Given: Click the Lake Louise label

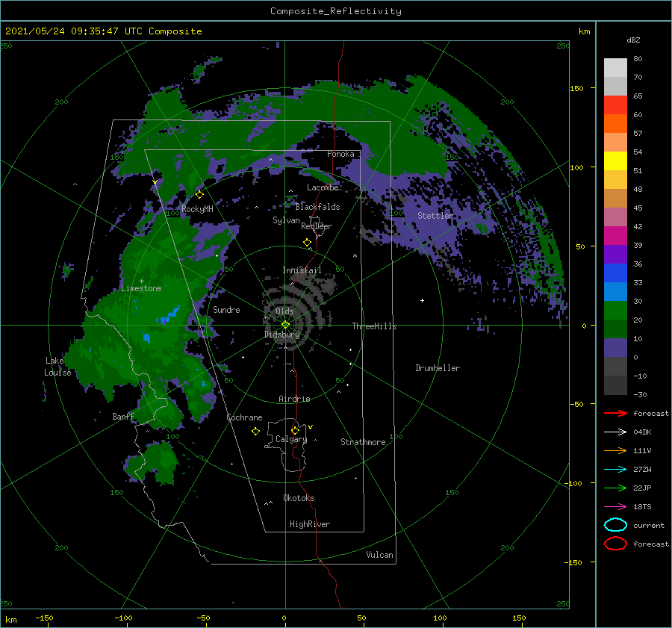Looking at the screenshot, I should [x=57, y=367].
